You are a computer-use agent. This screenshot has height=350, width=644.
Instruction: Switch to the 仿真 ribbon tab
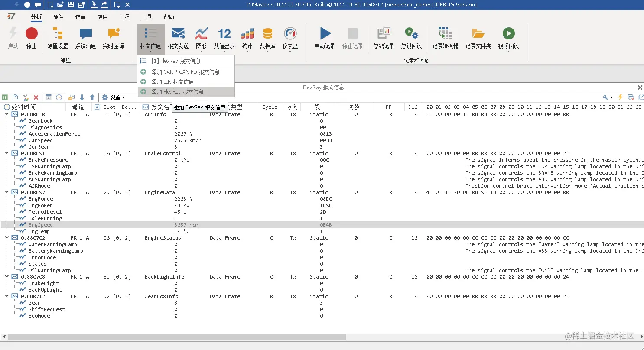coord(80,17)
